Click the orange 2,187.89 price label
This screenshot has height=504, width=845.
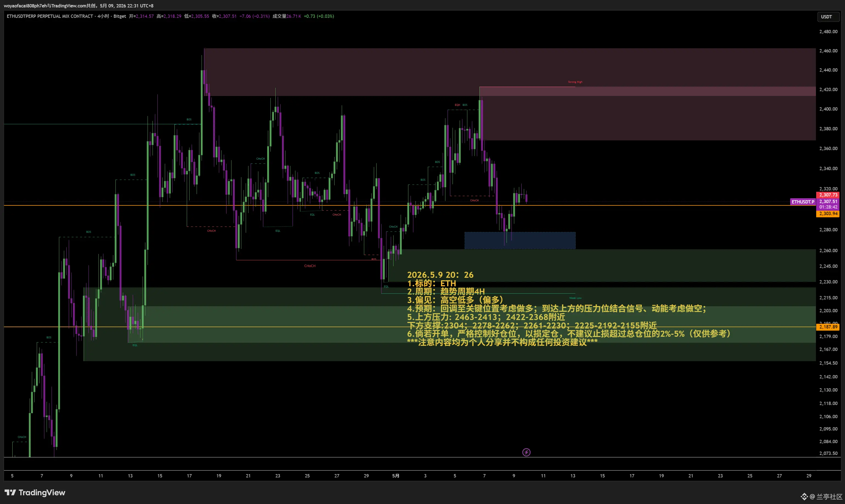pos(828,327)
